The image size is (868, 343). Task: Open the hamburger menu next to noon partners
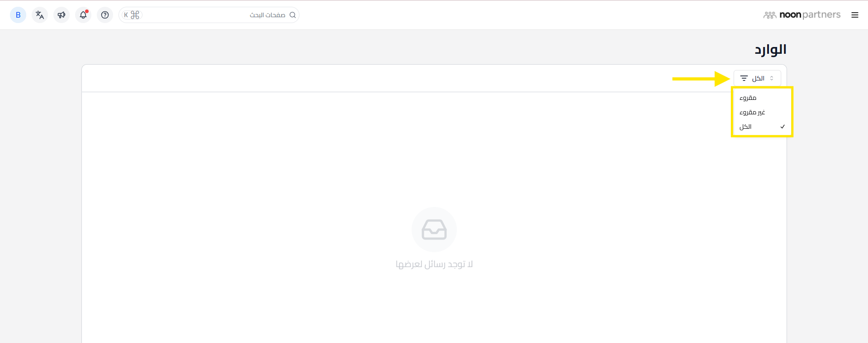click(855, 15)
